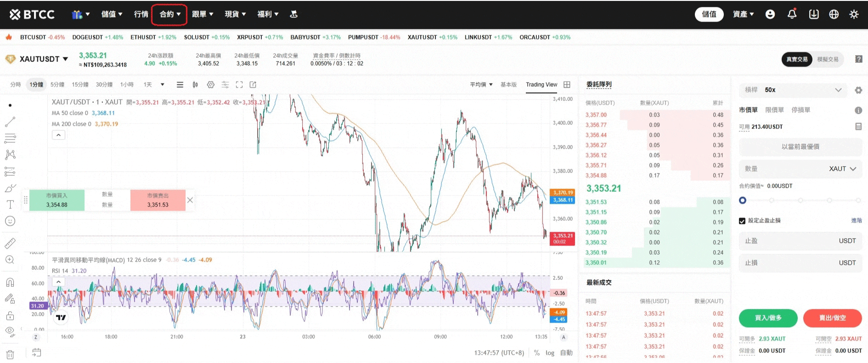This screenshot has width=868, height=363.
Task: Select the long position forecast tool
Action: 10,172
